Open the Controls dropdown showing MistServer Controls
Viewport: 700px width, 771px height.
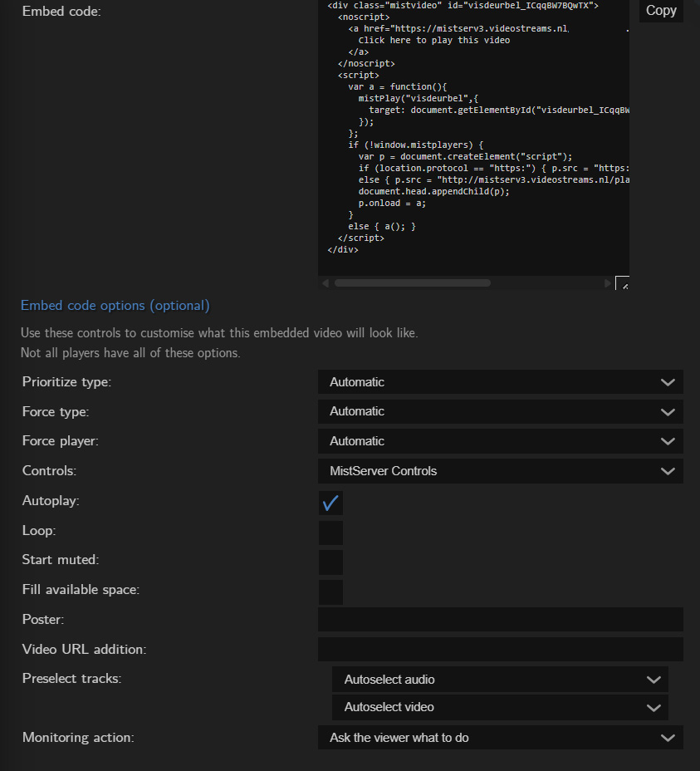(498, 471)
